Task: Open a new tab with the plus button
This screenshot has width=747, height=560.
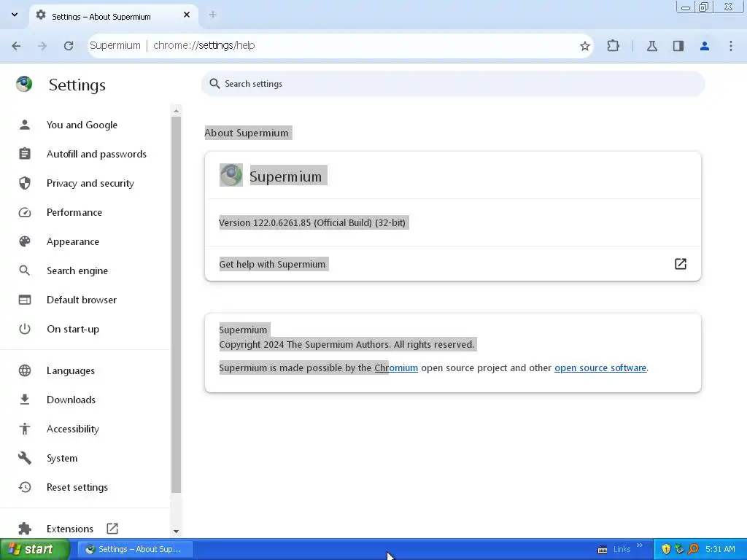Action: pyautogui.click(x=212, y=15)
